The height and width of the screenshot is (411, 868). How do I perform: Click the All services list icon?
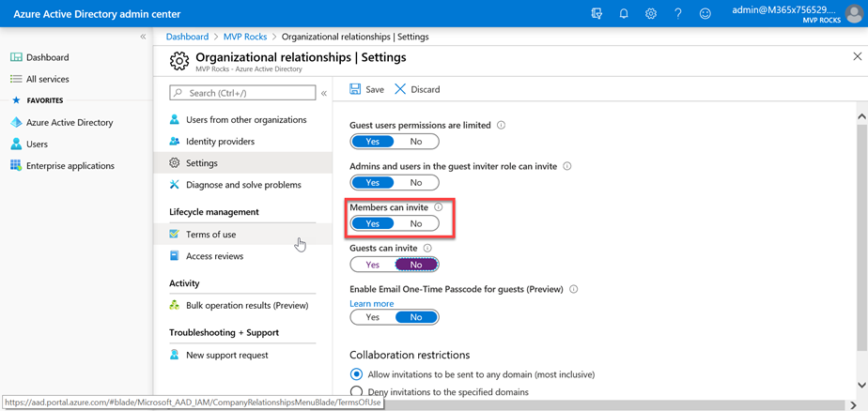16,79
